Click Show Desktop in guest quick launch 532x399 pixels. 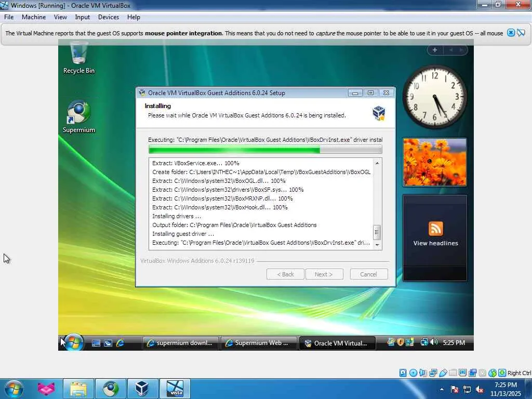coord(96,343)
